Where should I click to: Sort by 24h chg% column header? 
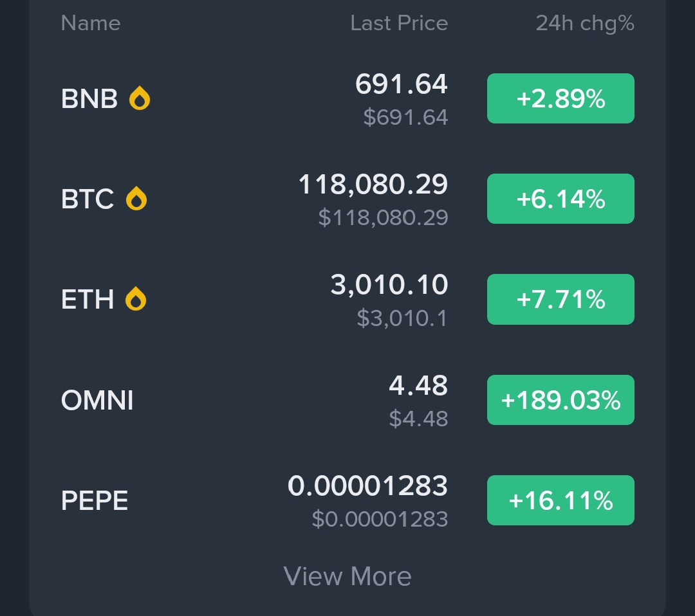585,23
